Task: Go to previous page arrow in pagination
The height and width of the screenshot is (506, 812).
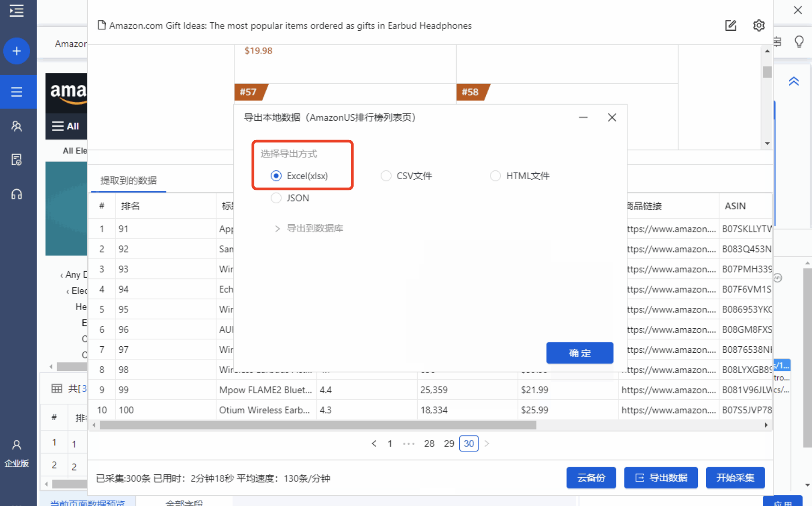Action: pyautogui.click(x=374, y=444)
